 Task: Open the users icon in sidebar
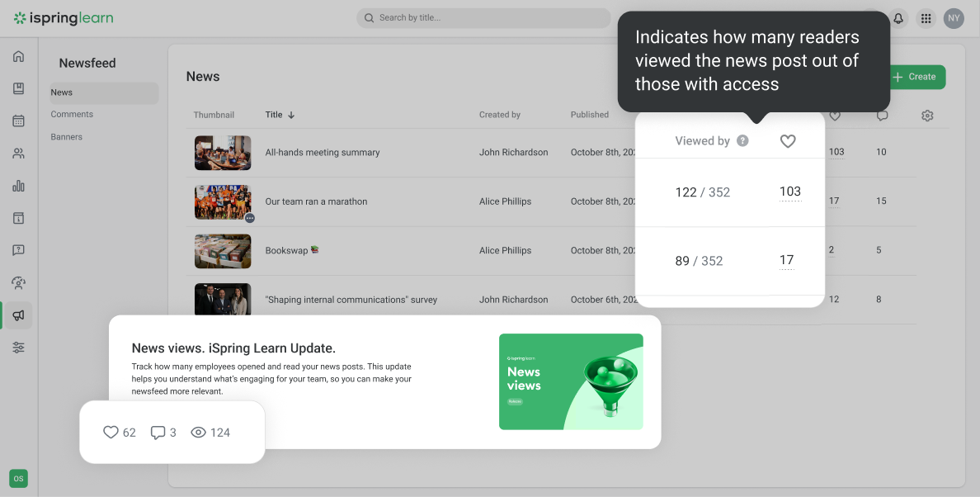click(x=18, y=154)
